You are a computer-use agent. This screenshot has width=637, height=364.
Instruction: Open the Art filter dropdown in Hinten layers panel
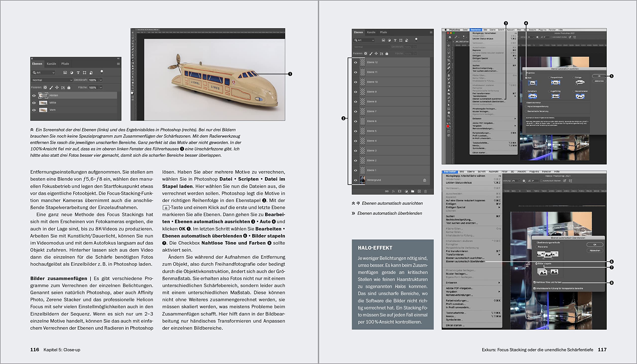click(x=44, y=72)
